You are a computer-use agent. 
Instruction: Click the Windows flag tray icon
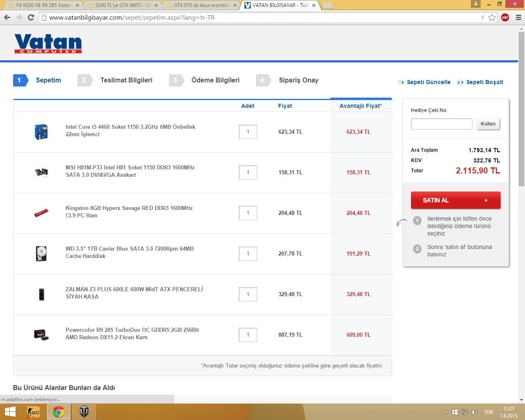[455, 412]
